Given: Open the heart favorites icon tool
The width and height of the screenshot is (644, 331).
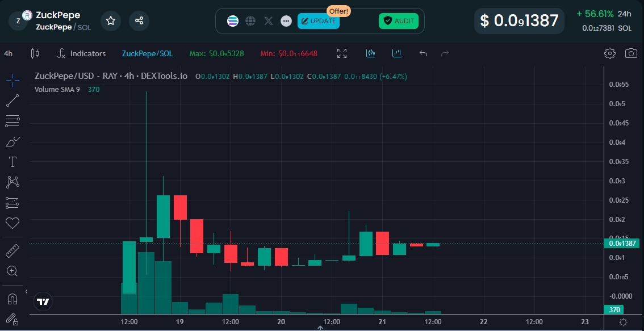Looking at the screenshot, I should coord(12,223).
